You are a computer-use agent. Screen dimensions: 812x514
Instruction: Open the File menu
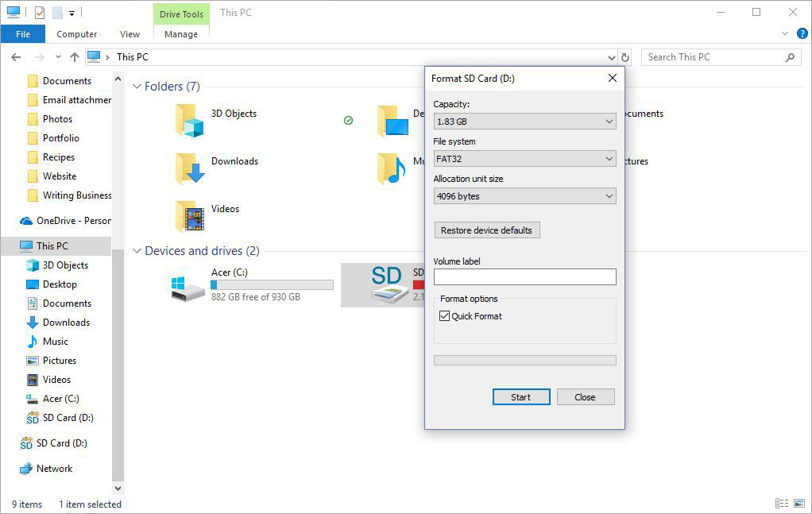(23, 34)
